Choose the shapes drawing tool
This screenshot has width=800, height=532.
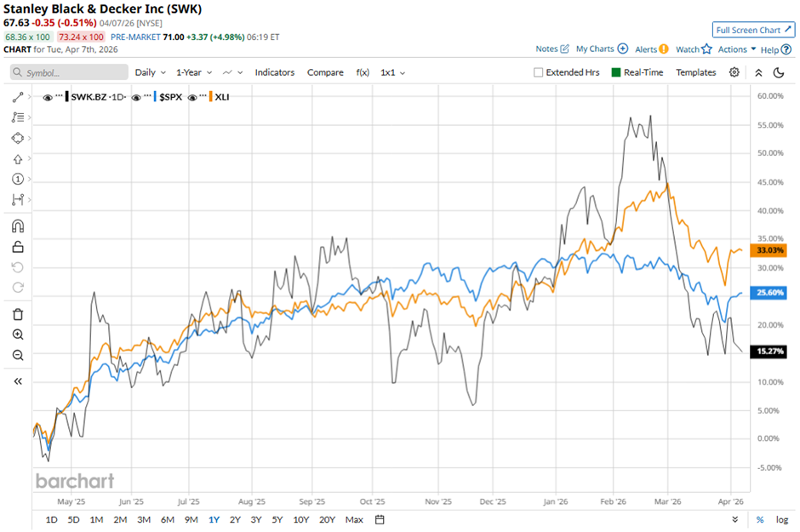[x=18, y=138]
